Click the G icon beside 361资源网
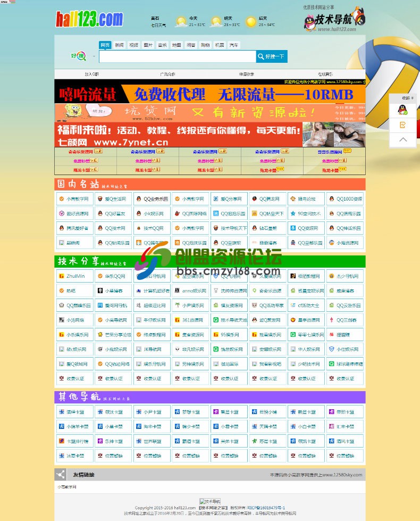Image resolution: width=420 pixels, height=521 pixels. (177, 320)
